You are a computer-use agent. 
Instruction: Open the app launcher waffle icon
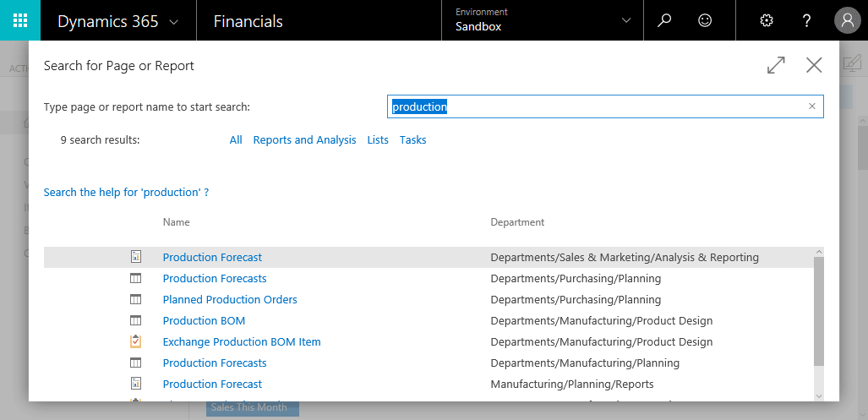click(20, 20)
